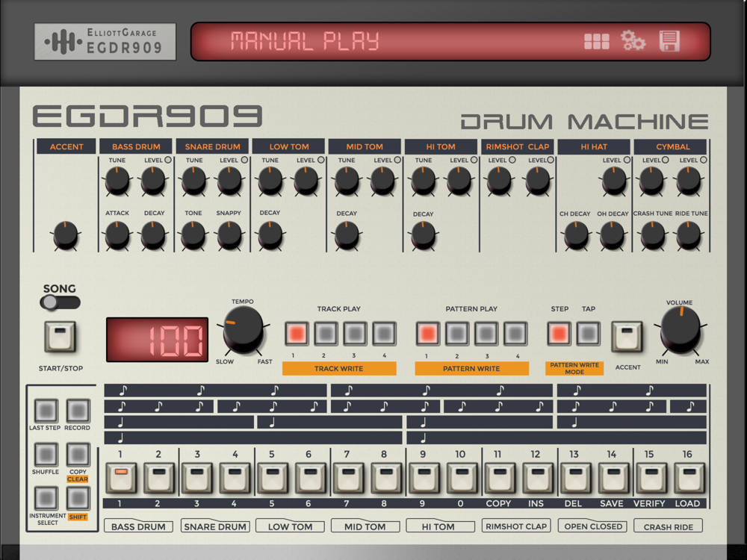Image resolution: width=747 pixels, height=560 pixels.
Task: Click the Snare Drum SNAPPY knob
Action: (x=229, y=234)
